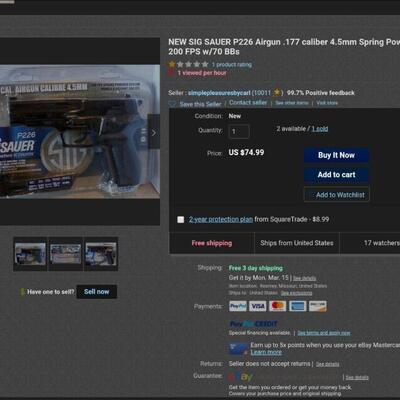This screenshot has height=400, width=400.
Task: Click the star rating icons under the title
Action: tap(188, 64)
